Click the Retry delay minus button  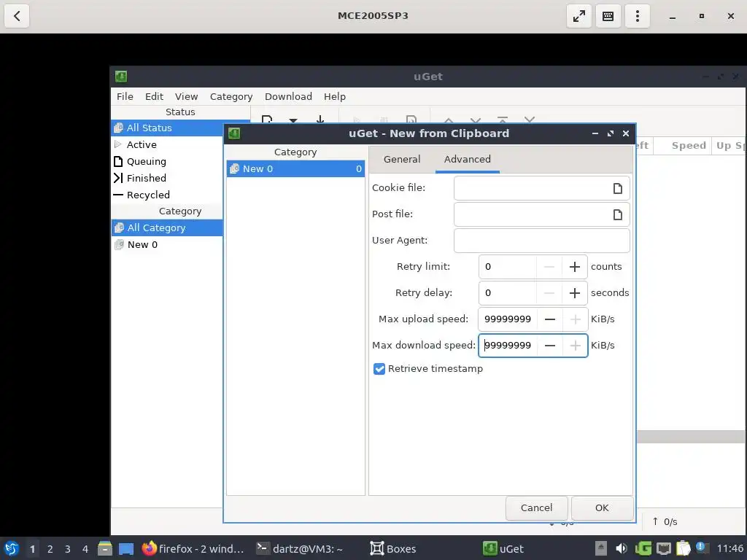point(549,293)
